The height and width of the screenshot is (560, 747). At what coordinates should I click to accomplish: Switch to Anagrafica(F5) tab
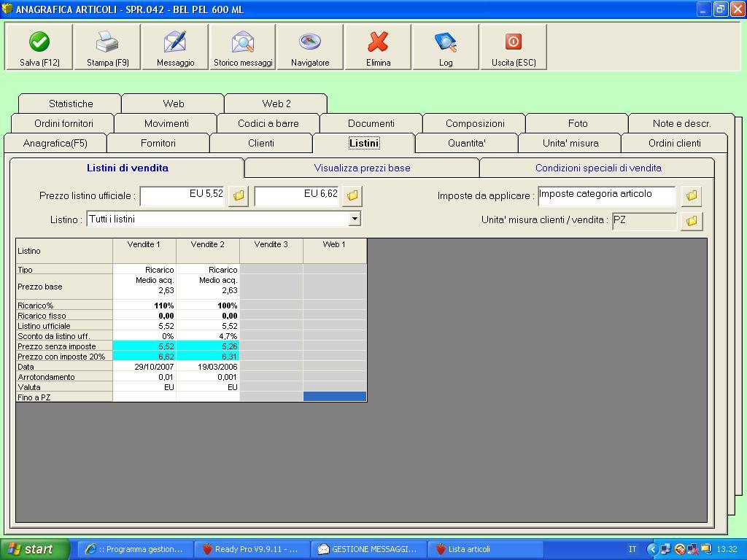(55, 144)
